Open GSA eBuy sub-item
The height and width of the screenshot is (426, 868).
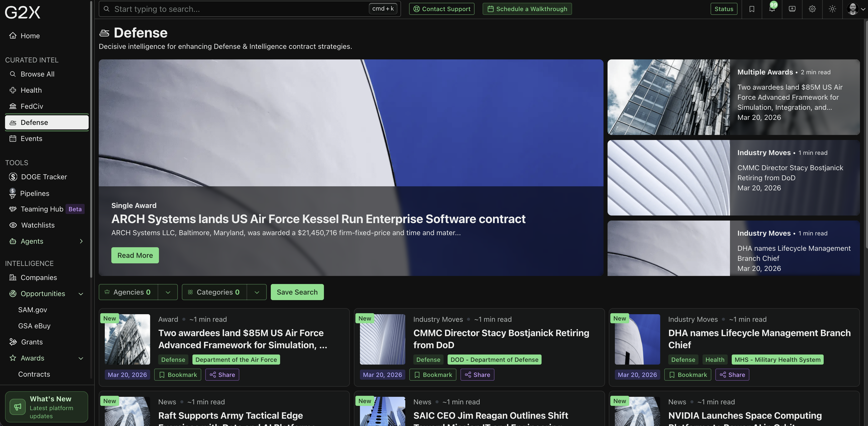tap(34, 326)
